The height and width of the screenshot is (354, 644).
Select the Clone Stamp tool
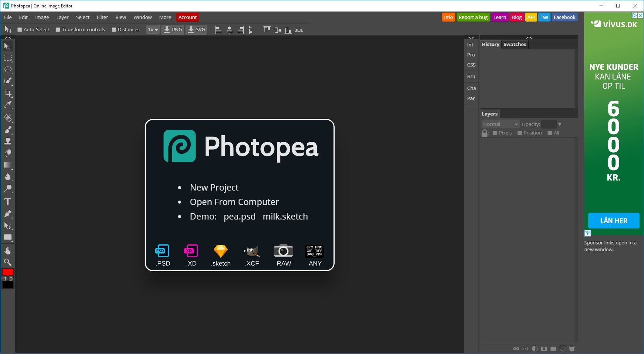8,141
